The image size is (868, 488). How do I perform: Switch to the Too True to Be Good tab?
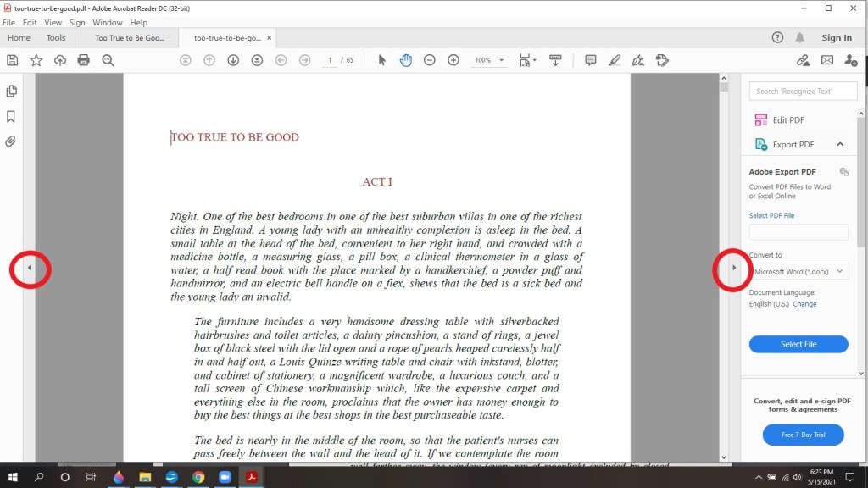pyautogui.click(x=129, y=38)
